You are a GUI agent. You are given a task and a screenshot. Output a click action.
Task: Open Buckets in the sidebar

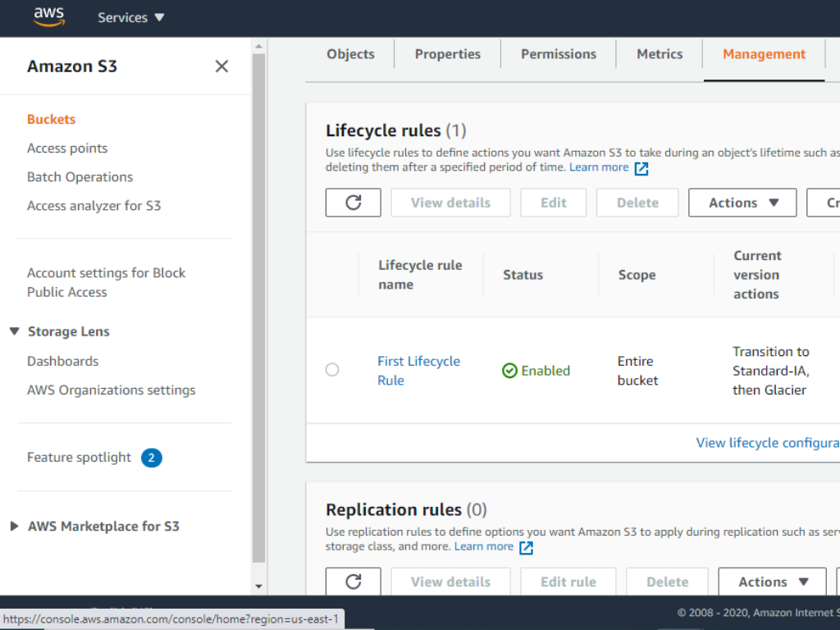click(52, 119)
